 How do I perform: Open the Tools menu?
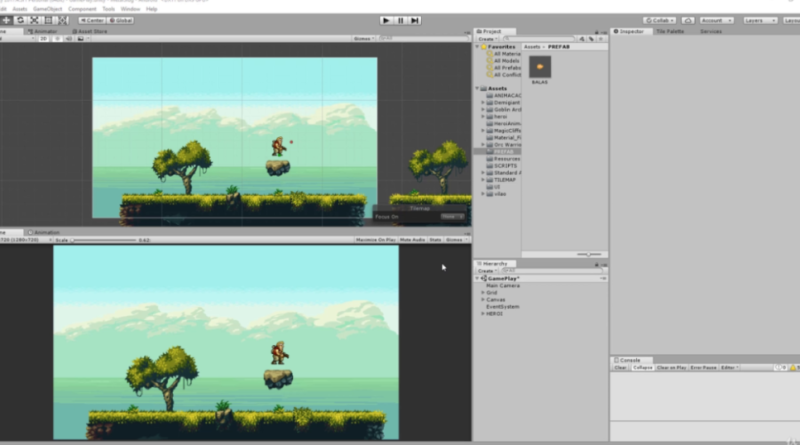tap(109, 9)
